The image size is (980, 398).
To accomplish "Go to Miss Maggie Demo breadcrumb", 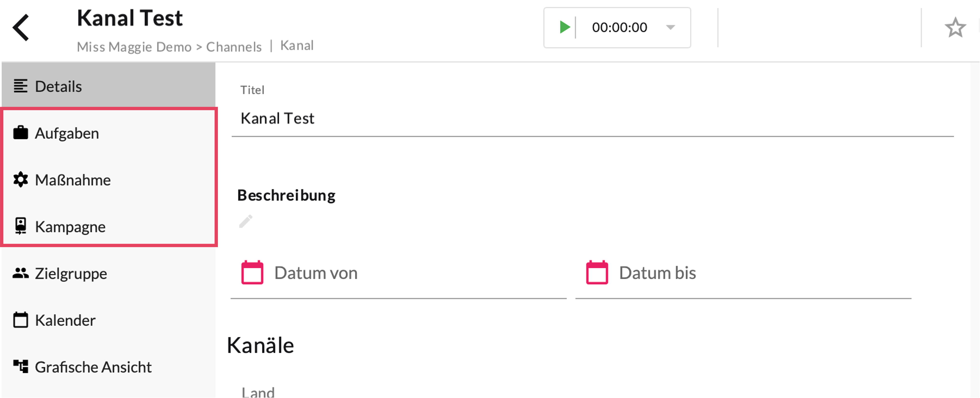I will pos(134,47).
